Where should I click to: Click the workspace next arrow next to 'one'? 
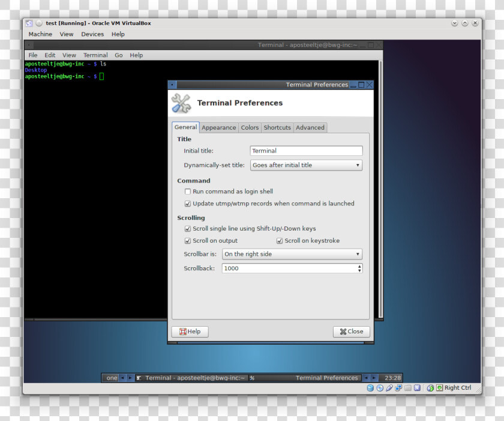point(130,378)
